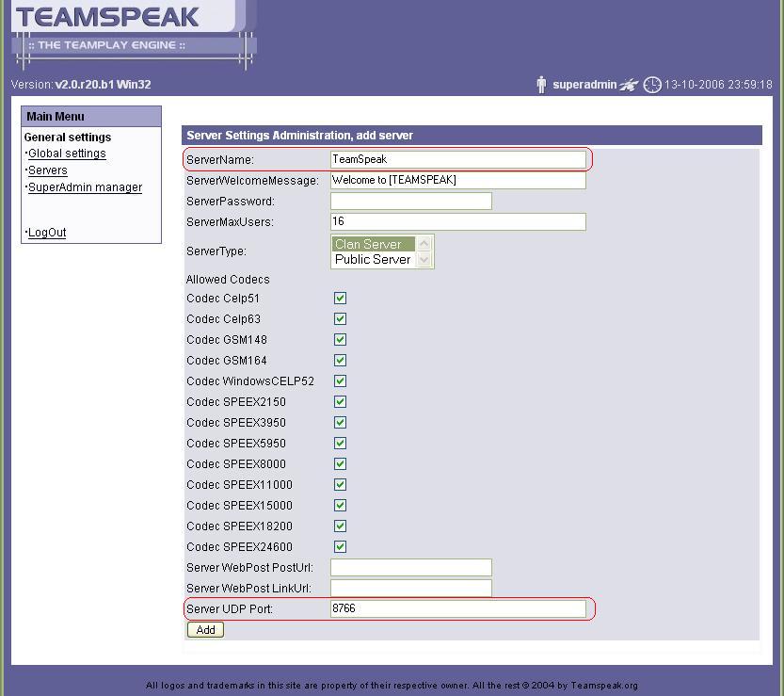Click the TeamSpeak logo banner

pyautogui.click(x=134, y=34)
